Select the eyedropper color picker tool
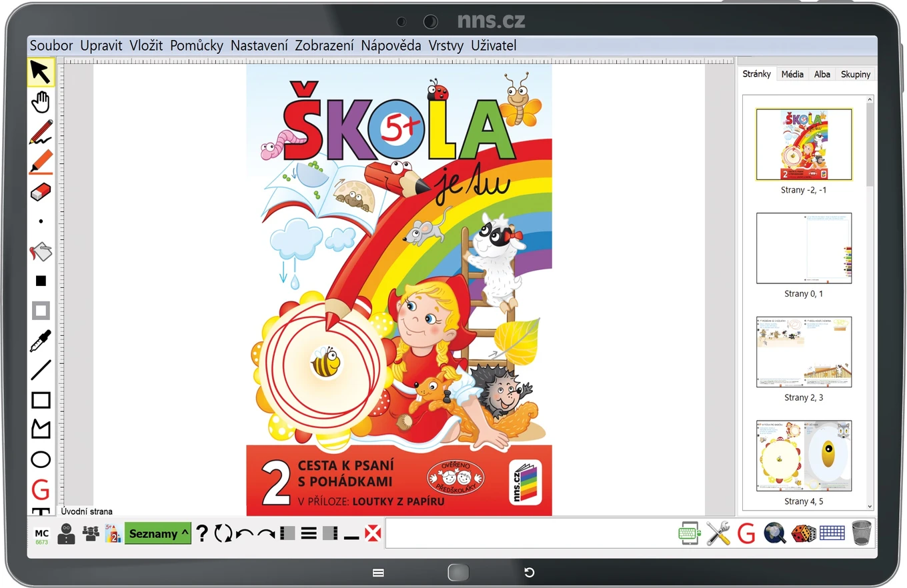This screenshot has height=588, width=907. pos(41,341)
